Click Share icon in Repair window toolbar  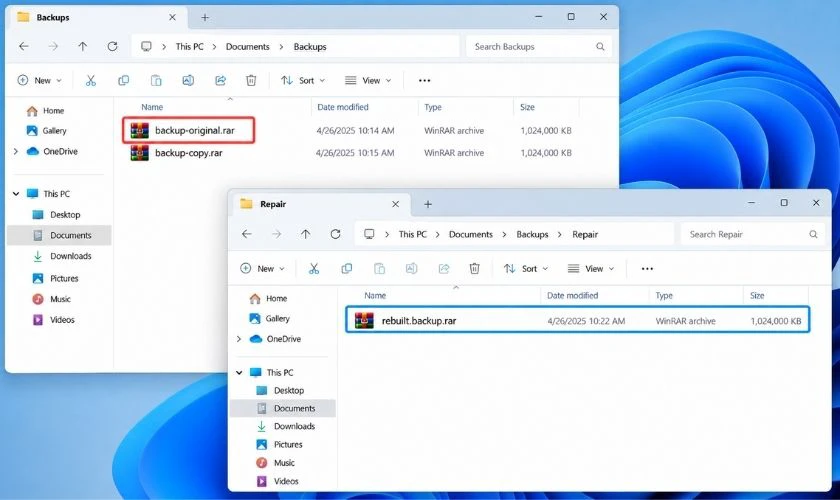tap(444, 268)
